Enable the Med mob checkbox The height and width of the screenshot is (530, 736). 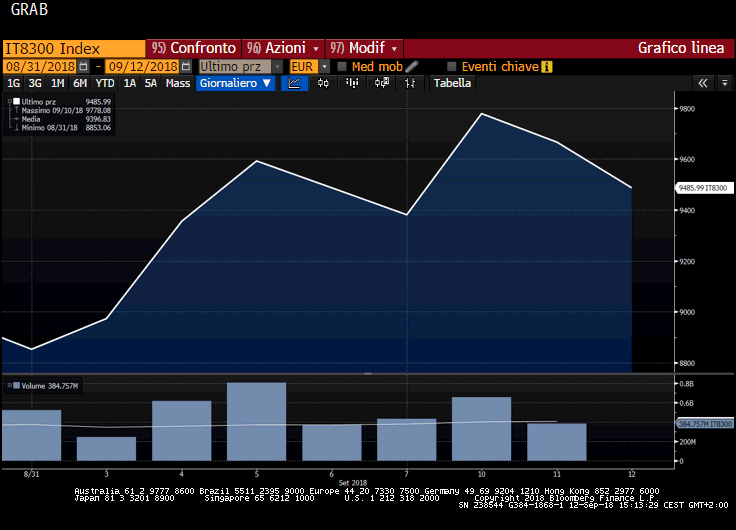[x=342, y=66]
